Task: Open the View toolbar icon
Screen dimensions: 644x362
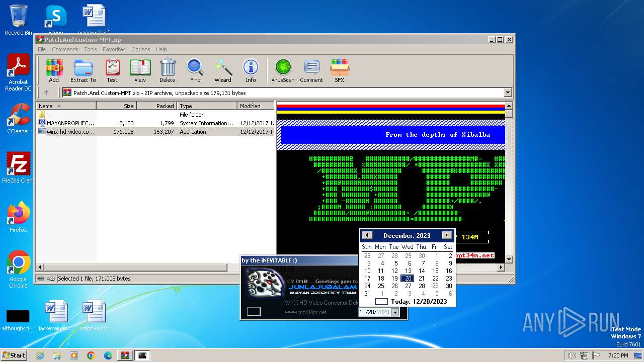Action: click(140, 71)
